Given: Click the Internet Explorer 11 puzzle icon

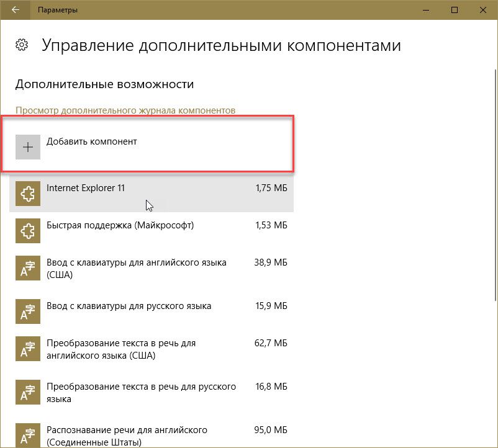Looking at the screenshot, I should [x=28, y=194].
